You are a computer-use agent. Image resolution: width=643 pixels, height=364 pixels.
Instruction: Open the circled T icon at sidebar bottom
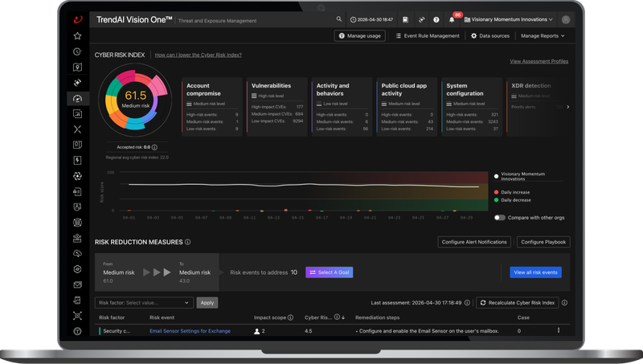click(77, 331)
